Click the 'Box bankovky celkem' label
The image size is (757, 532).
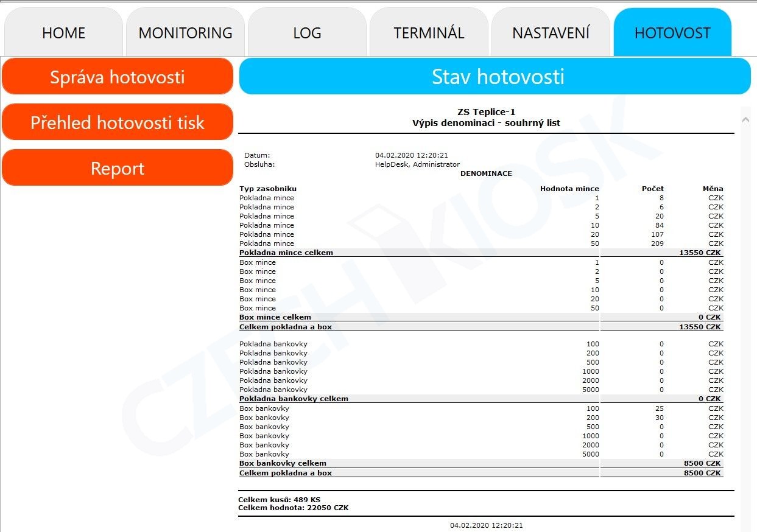[x=283, y=463]
